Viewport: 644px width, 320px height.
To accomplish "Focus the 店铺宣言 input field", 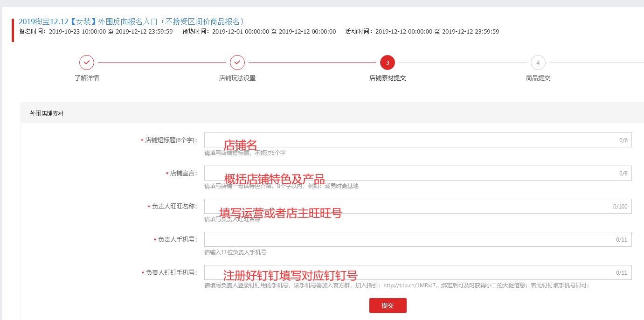I will click(x=418, y=173).
